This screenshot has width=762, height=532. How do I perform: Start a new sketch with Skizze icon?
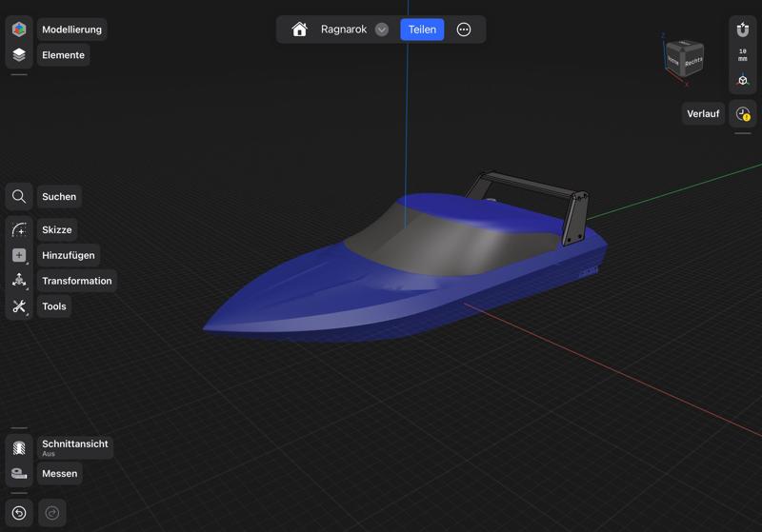coord(19,229)
